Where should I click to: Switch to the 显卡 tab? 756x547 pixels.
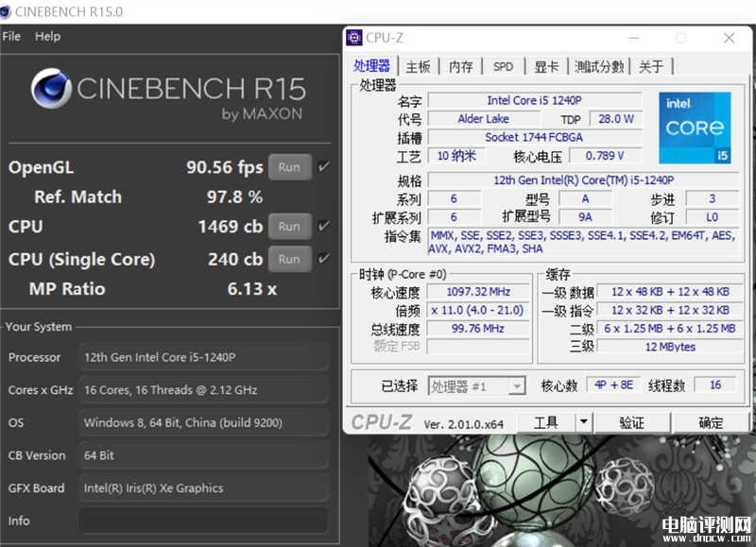tap(546, 66)
